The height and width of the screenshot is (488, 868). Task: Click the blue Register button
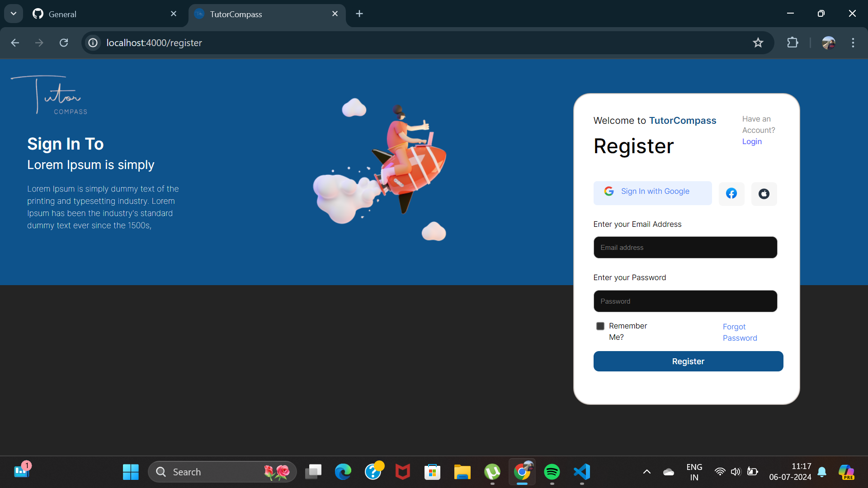point(688,361)
